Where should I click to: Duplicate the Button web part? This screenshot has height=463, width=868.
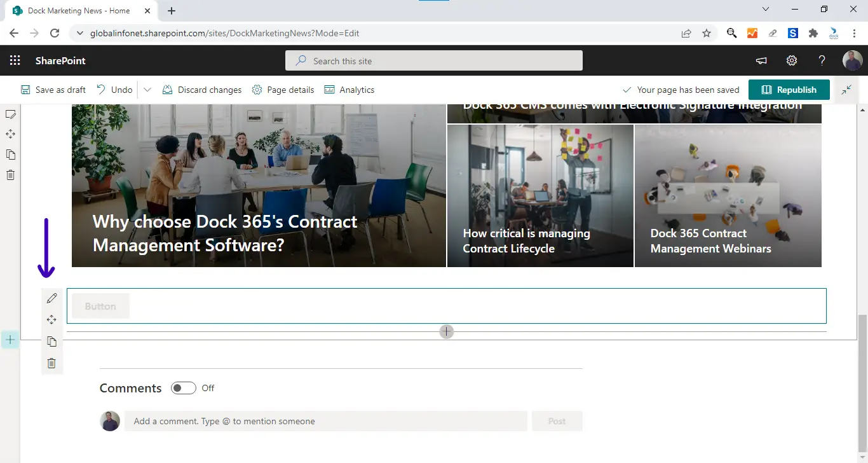click(52, 342)
